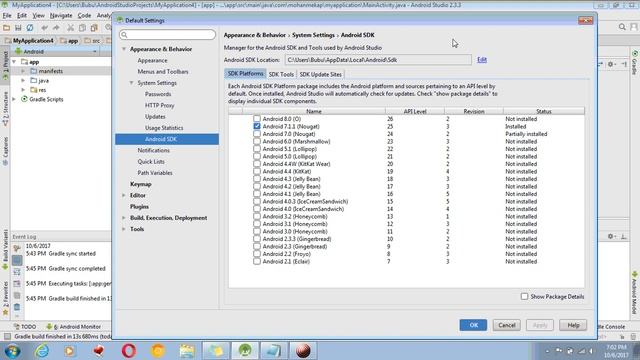Click the Gradle Scripts node icon

(24, 99)
